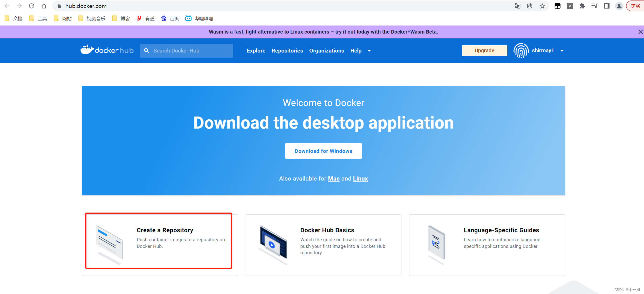Click the fingerprint user avatar icon
The image size is (644, 294).
pyautogui.click(x=521, y=51)
